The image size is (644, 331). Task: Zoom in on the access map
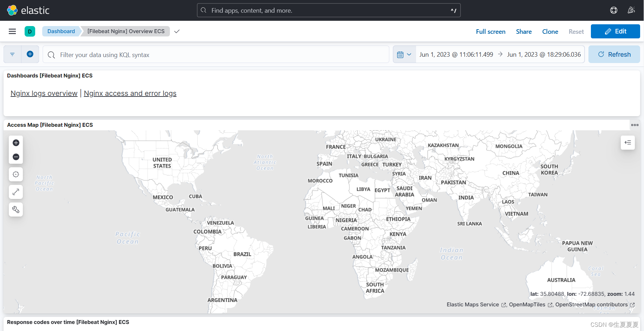[x=16, y=143]
